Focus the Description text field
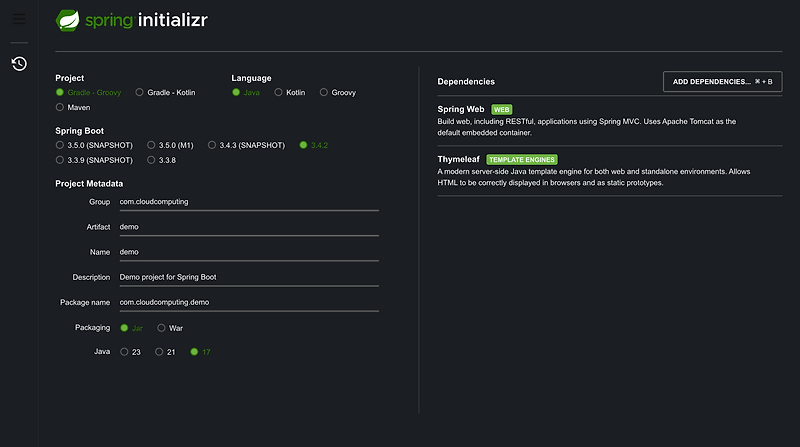The width and height of the screenshot is (800, 447). [248, 277]
